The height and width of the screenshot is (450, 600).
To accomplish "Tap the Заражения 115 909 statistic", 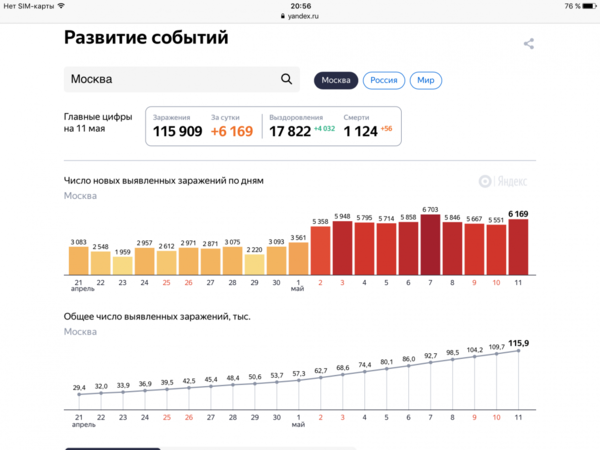I will pyautogui.click(x=176, y=126).
